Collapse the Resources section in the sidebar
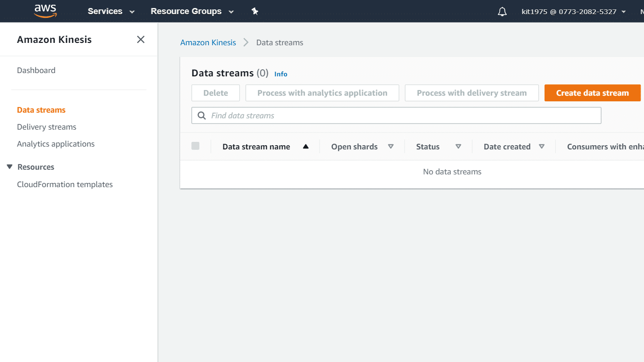644x362 pixels. coord(9,166)
